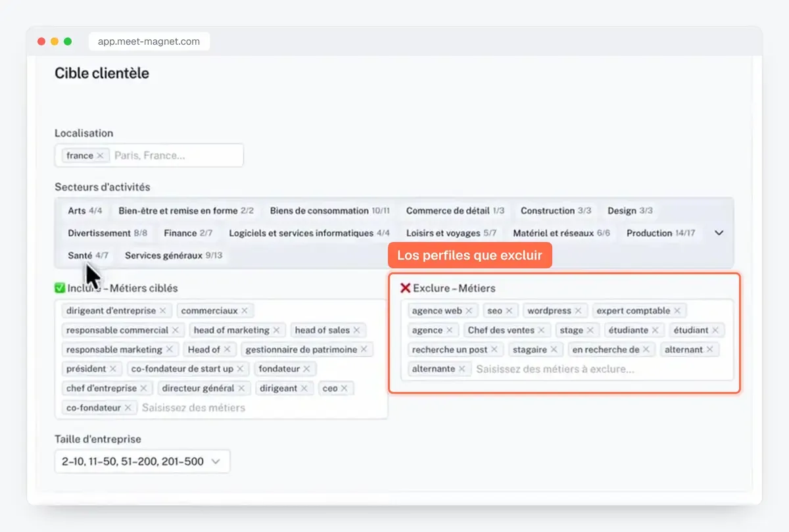
Task: Click the app.meet-magnet.com address bar
Action: coord(149,41)
